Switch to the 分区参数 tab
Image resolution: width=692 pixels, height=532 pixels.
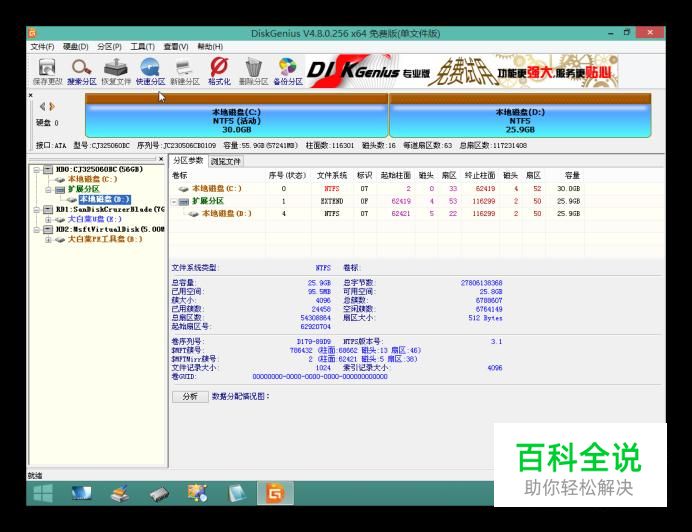click(x=188, y=161)
